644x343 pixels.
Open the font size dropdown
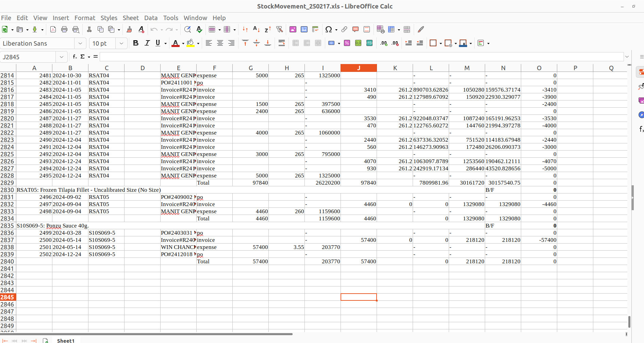pos(121,43)
